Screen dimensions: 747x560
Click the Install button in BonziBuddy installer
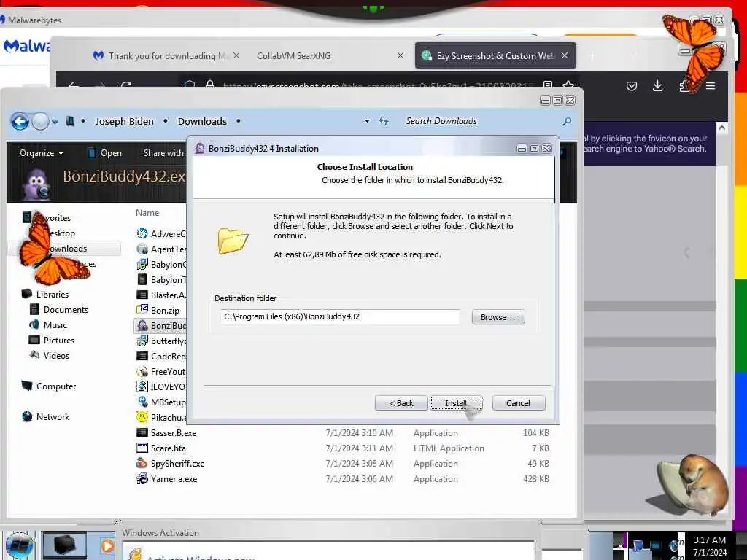tap(456, 402)
